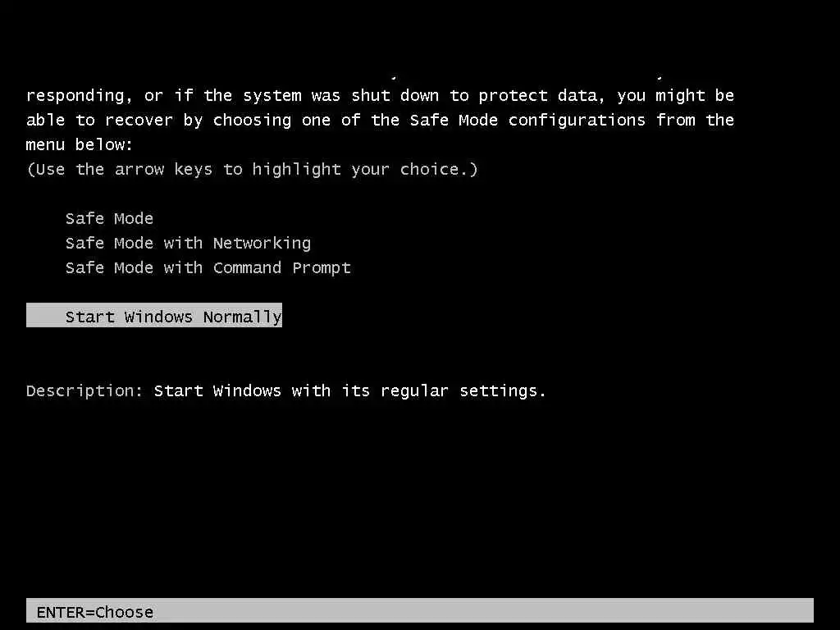840x630 pixels.
Task: Pick Safe Mode with Command Prompt
Action: [208, 268]
